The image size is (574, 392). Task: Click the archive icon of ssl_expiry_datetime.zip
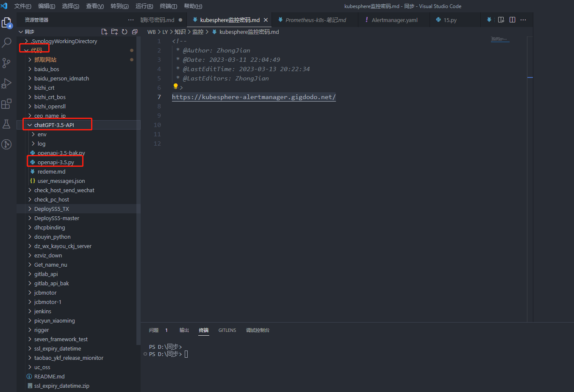click(30, 386)
